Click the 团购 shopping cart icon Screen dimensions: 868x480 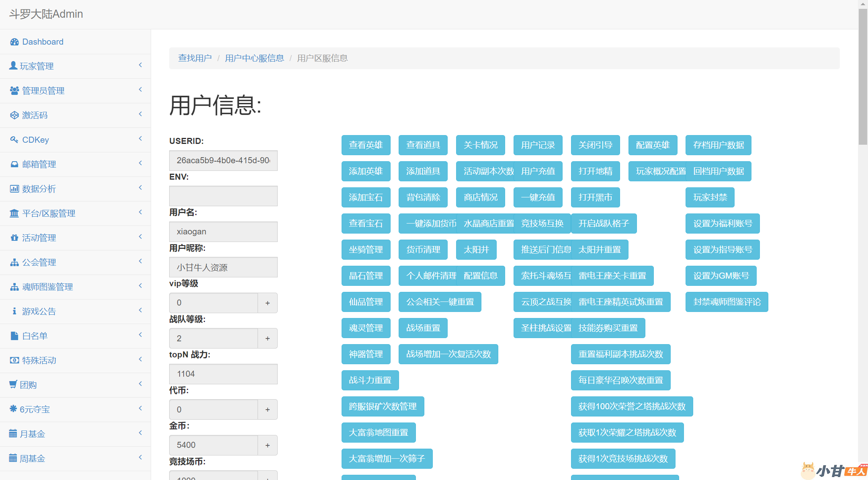[x=13, y=384]
